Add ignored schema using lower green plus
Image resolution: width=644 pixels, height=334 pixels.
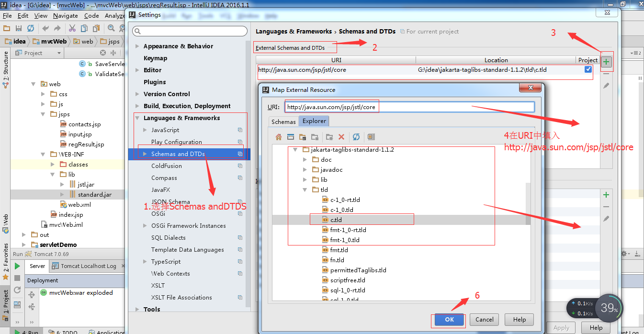606,195
